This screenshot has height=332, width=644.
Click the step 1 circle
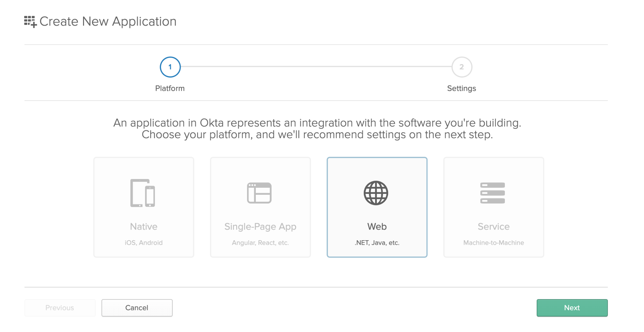pyautogui.click(x=170, y=67)
